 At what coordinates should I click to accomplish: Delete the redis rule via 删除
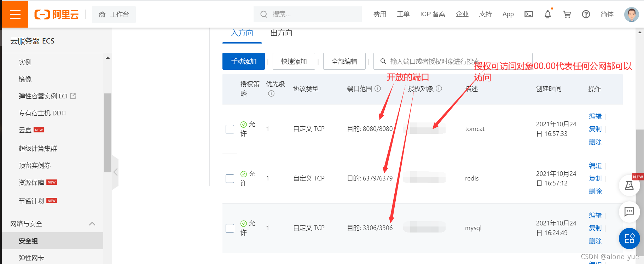(x=595, y=191)
